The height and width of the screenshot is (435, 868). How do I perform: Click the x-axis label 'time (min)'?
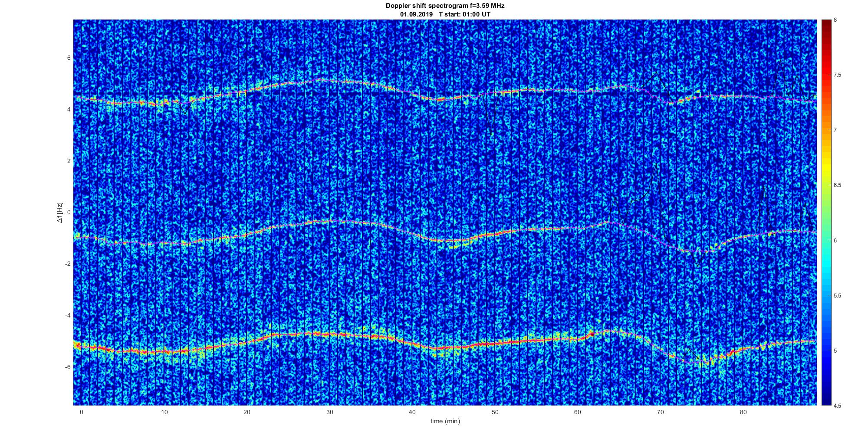click(445, 421)
